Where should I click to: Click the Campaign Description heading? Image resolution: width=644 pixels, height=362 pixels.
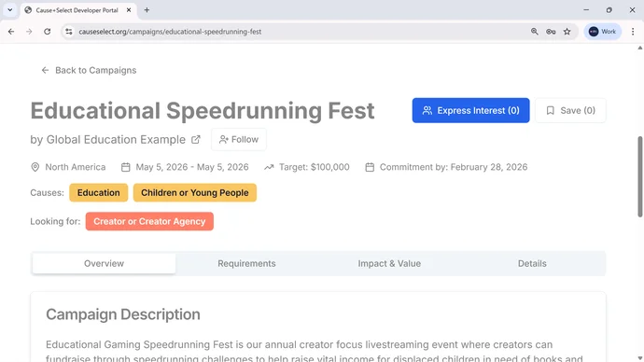(123, 314)
